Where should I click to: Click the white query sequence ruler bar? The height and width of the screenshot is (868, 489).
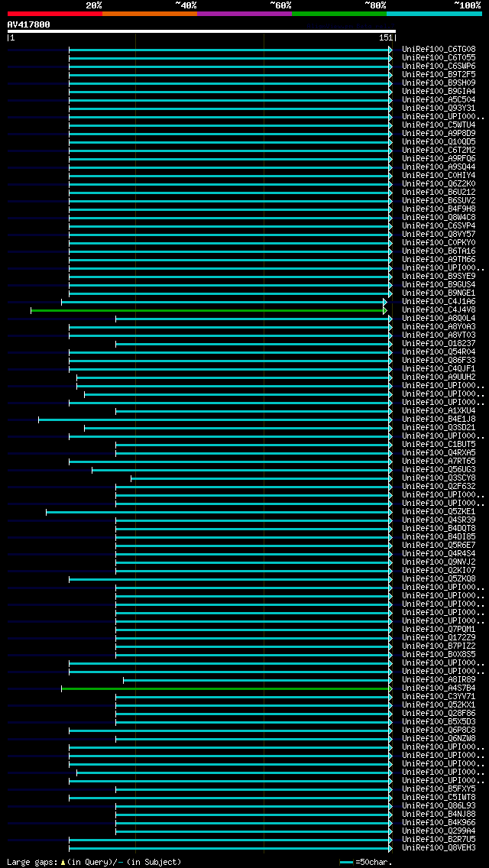(202, 31)
